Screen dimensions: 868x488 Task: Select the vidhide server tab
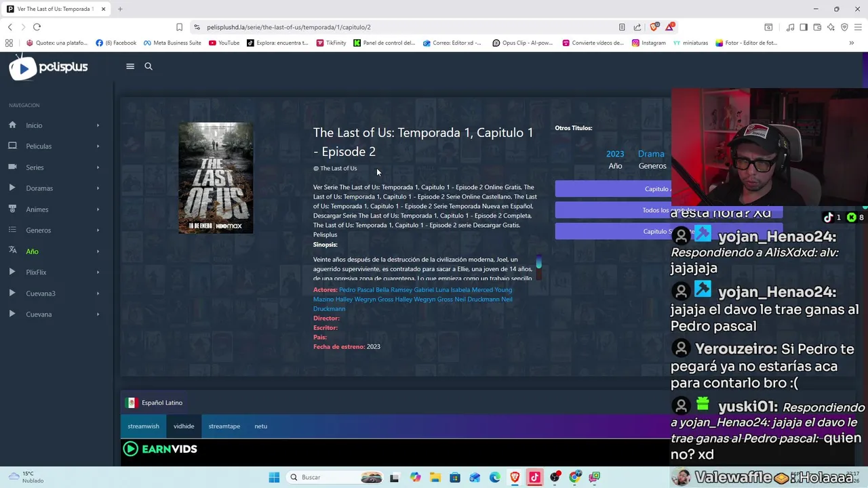pos(184,426)
